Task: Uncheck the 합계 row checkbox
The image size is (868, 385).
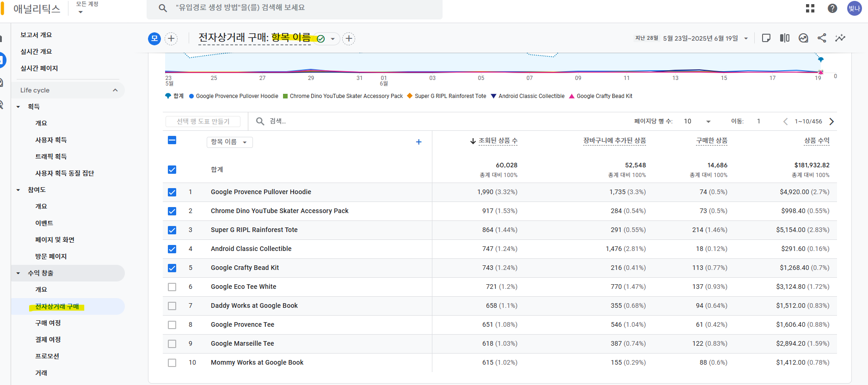Action: coord(172,170)
